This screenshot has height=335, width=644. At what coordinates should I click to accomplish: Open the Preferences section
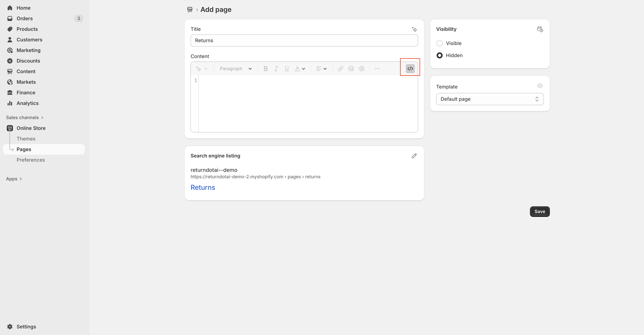31,160
